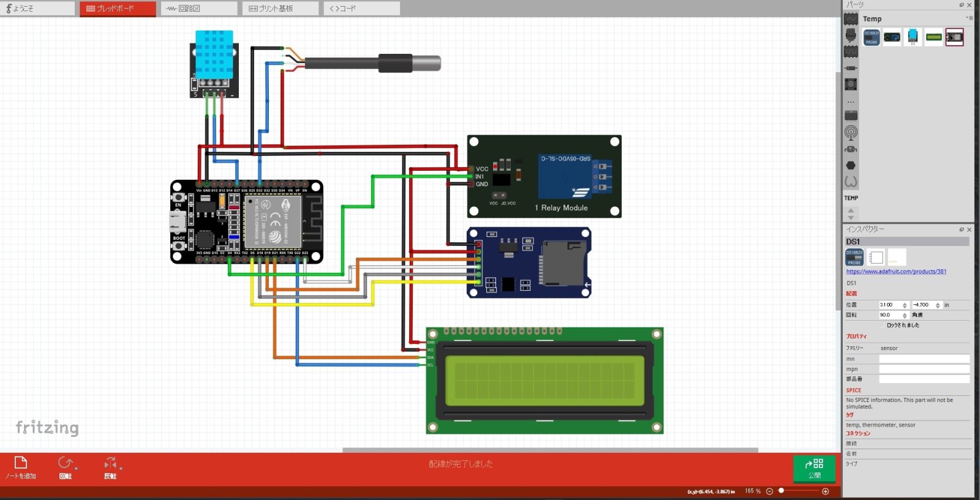
Task: Click the 反転 flip icon in bottom toolbar
Action: (x=110, y=463)
